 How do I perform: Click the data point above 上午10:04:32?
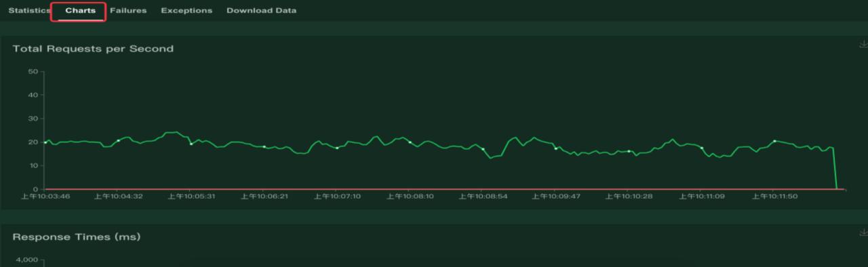pos(118,140)
